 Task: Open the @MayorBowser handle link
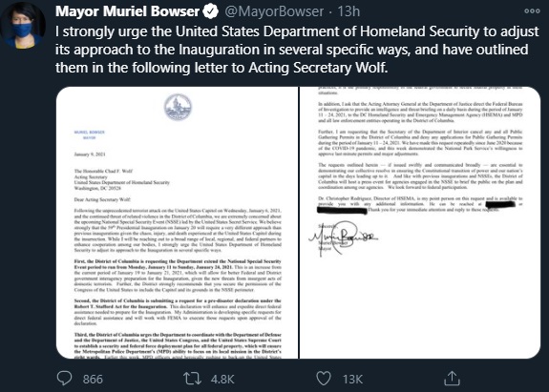(274, 11)
